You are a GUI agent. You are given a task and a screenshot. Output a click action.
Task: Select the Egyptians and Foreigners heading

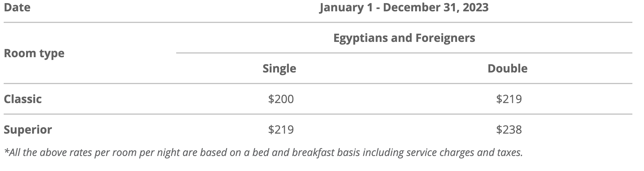[404, 38]
